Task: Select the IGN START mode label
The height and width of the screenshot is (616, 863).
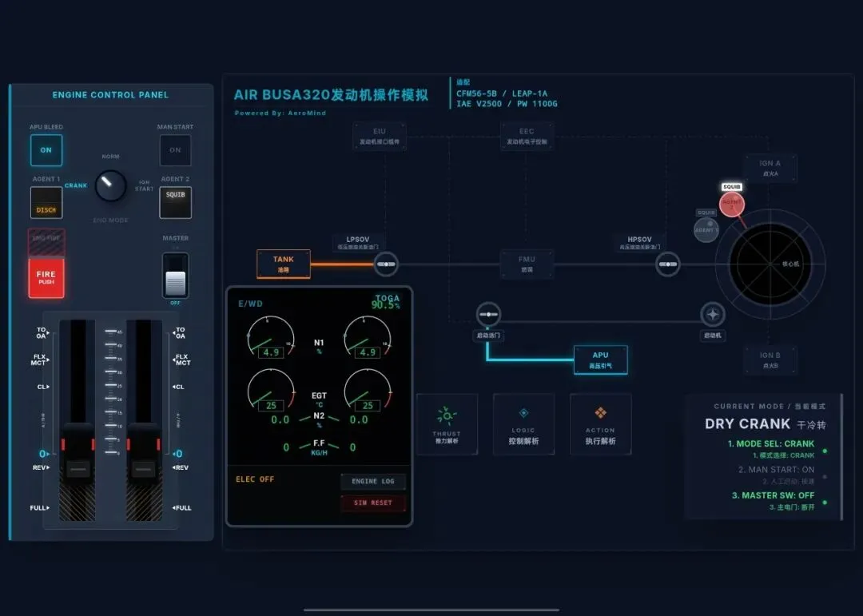Action: click(x=144, y=185)
